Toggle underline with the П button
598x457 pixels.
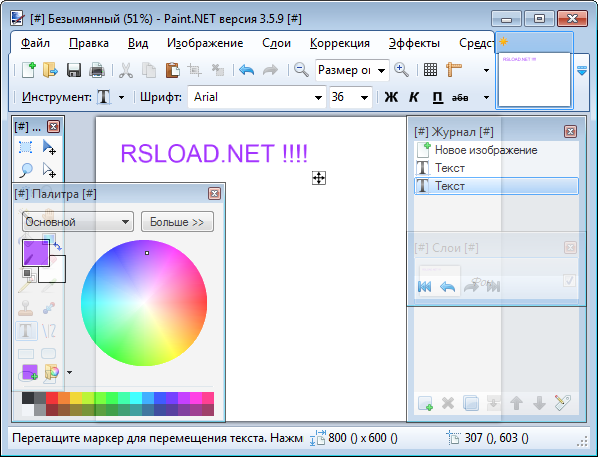coord(437,97)
